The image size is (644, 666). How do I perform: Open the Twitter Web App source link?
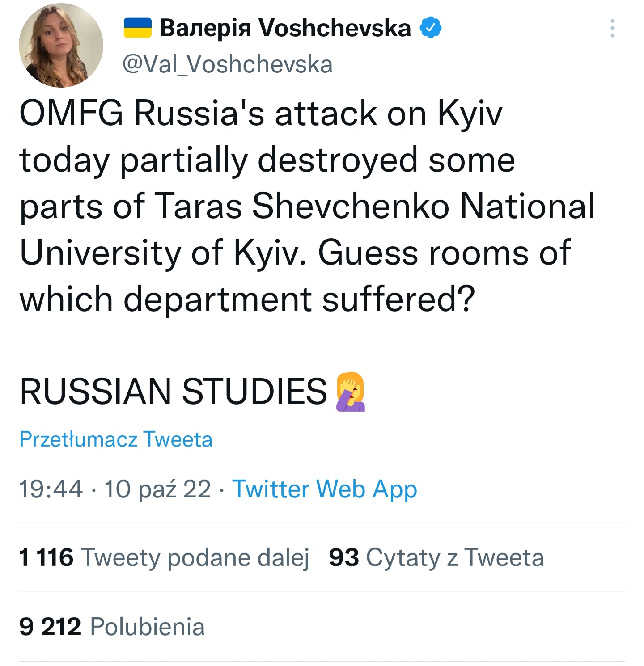325,489
